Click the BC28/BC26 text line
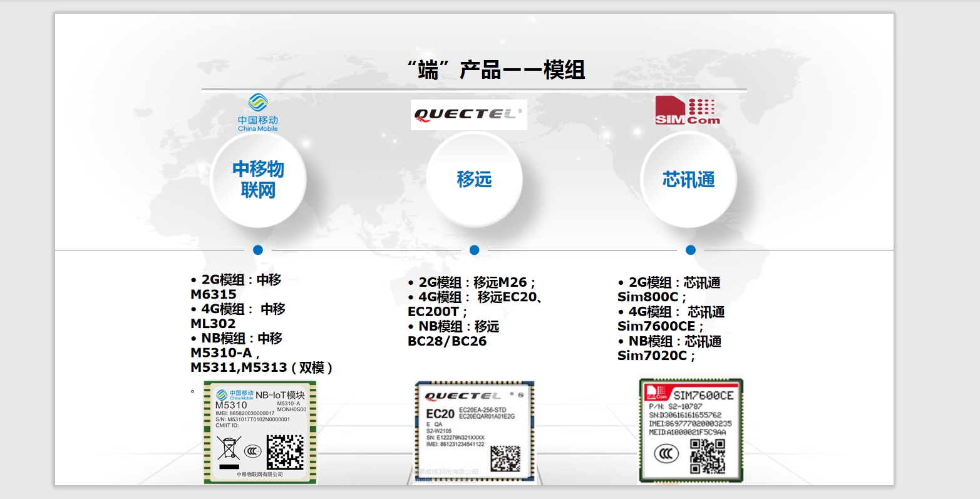Image resolution: width=980 pixels, height=499 pixels. tap(447, 341)
